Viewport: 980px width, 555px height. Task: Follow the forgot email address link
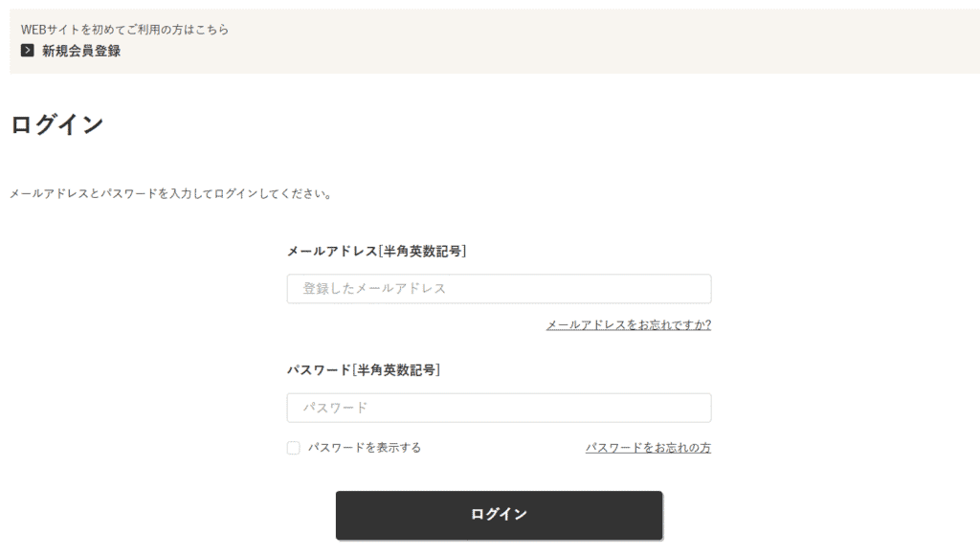click(628, 325)
